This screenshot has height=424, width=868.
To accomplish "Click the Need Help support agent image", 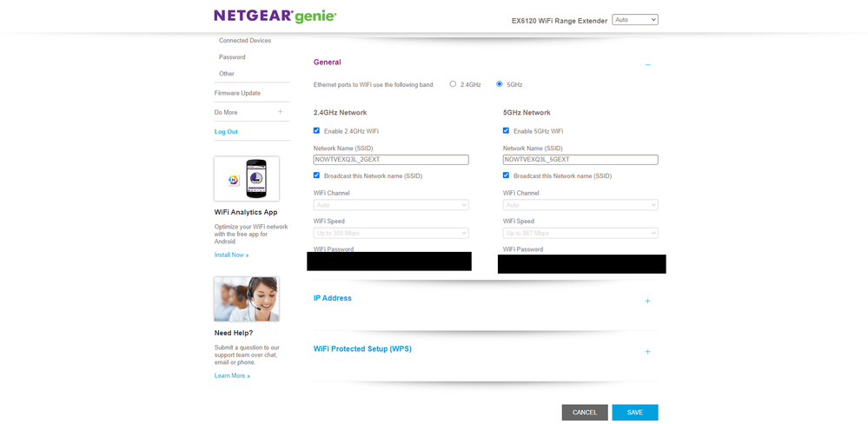I will (247, 299).
